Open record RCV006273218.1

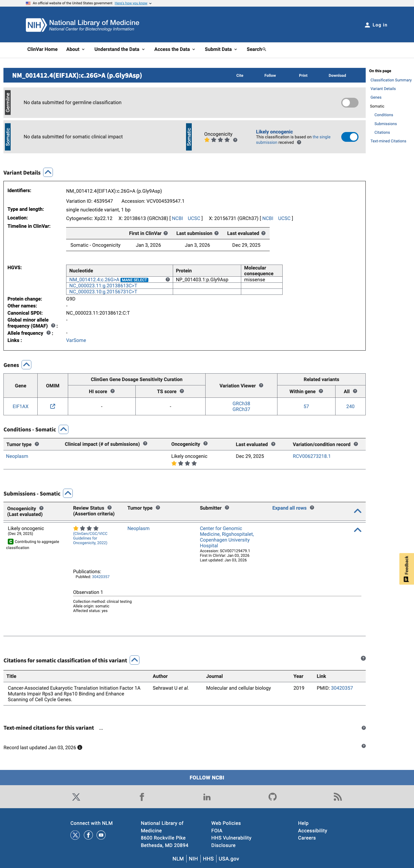coord(311,456)
